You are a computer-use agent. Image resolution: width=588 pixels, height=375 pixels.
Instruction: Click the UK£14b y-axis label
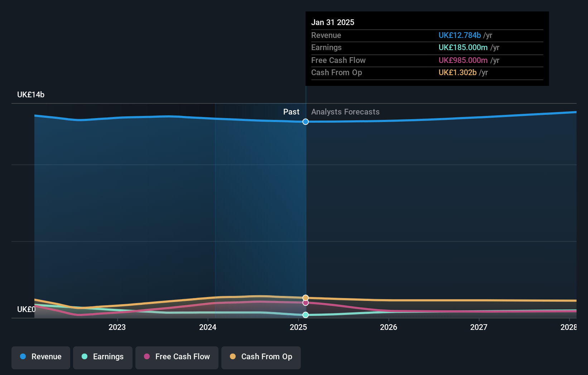pos(31,94)
